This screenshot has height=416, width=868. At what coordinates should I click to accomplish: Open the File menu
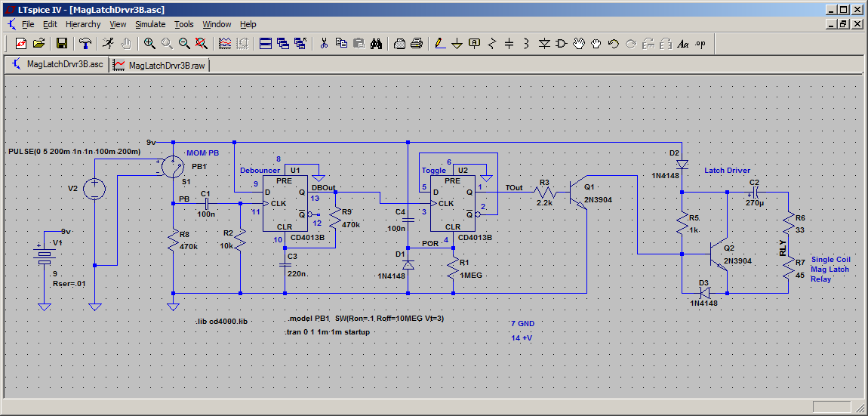point(28,24)
